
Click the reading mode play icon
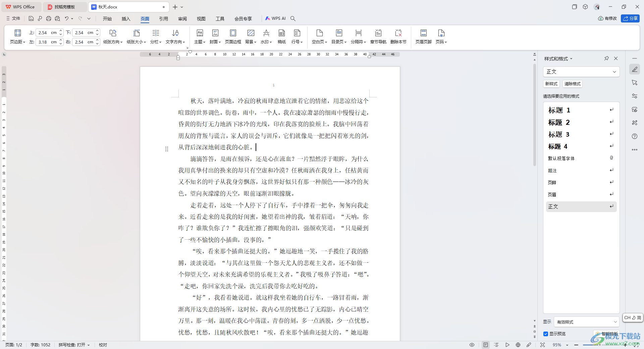coord(507,345)
